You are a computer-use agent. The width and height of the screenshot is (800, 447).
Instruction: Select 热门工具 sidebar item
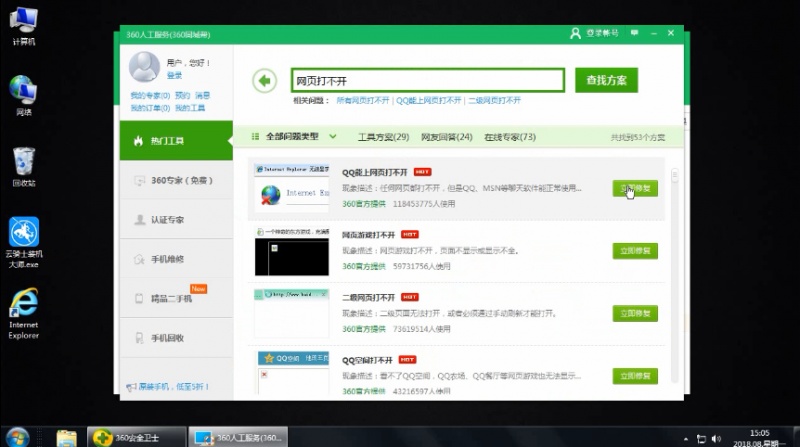point(176,141)
